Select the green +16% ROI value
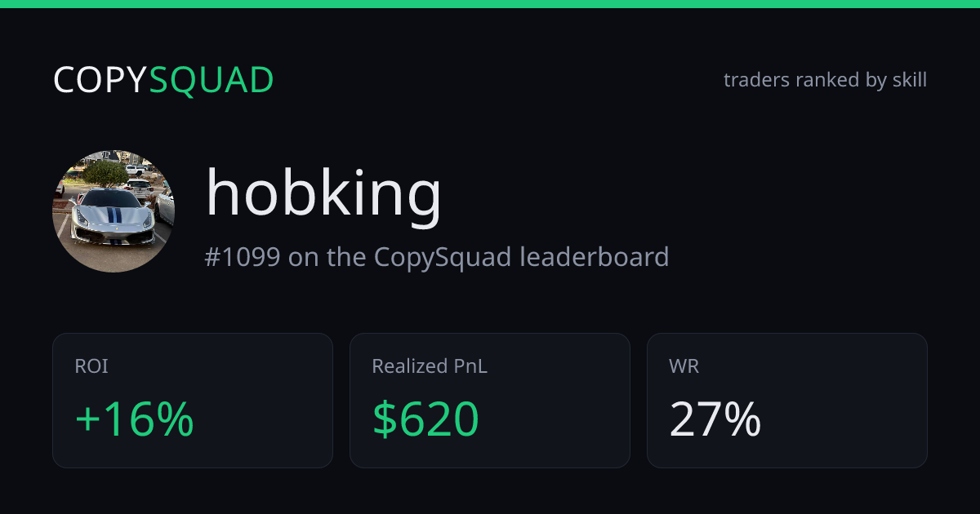The image size is (980, 514). coord(134,419)
